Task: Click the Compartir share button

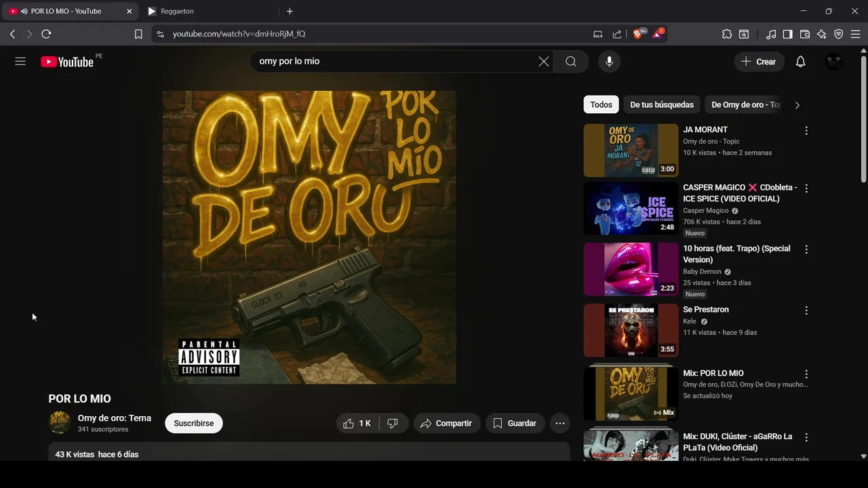Action: [447, 424]
